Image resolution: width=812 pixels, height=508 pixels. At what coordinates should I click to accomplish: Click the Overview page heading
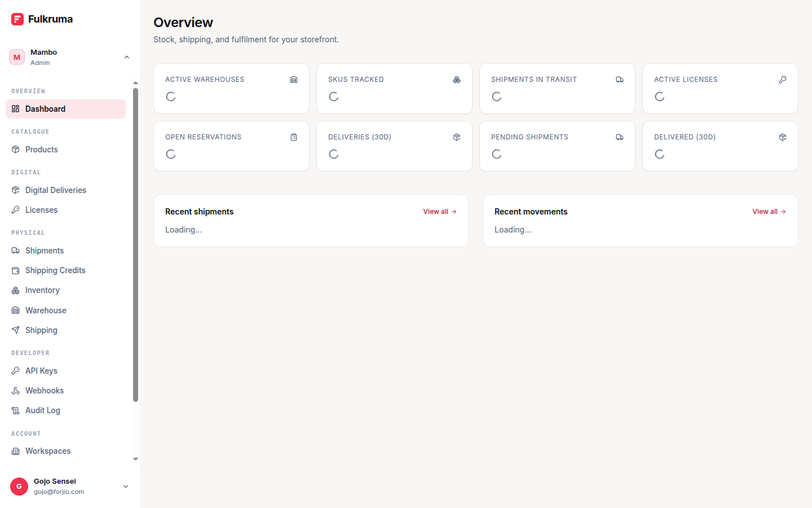click(183, 23)
